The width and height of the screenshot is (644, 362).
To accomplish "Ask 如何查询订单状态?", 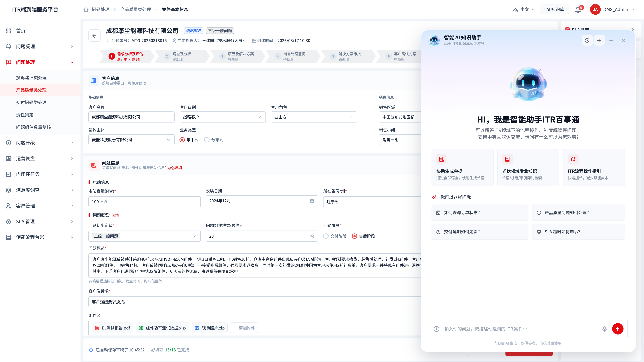I will tap(480, 213).
